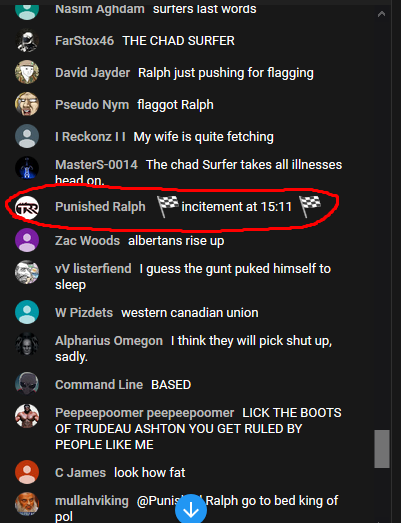Viewport: 401px width, 523px height.
Task: Click the blue scroll-to-bottom arrow button
Action: [x=191, y=509]
